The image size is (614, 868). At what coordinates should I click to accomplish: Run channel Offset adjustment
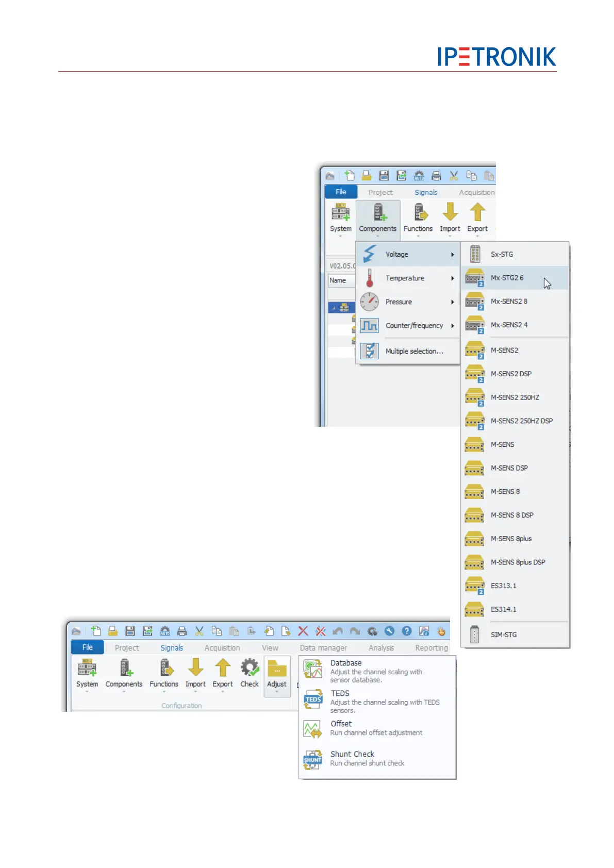pos(377,728)
